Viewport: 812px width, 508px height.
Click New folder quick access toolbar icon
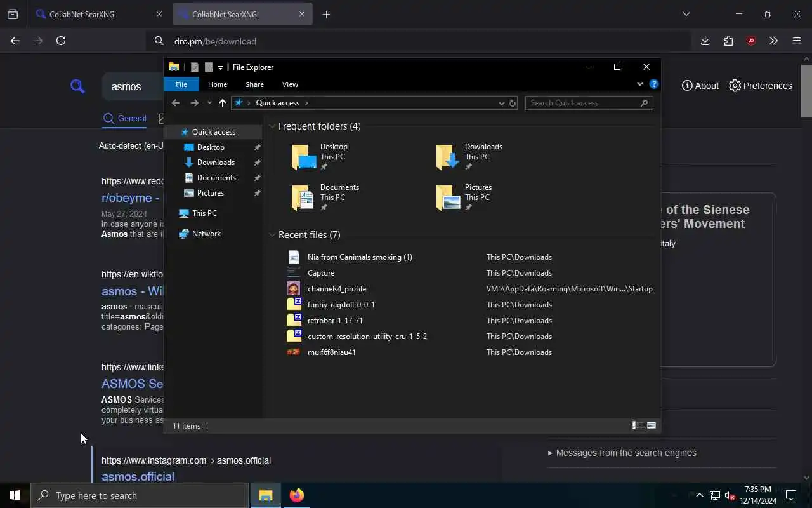click(209, 67)
